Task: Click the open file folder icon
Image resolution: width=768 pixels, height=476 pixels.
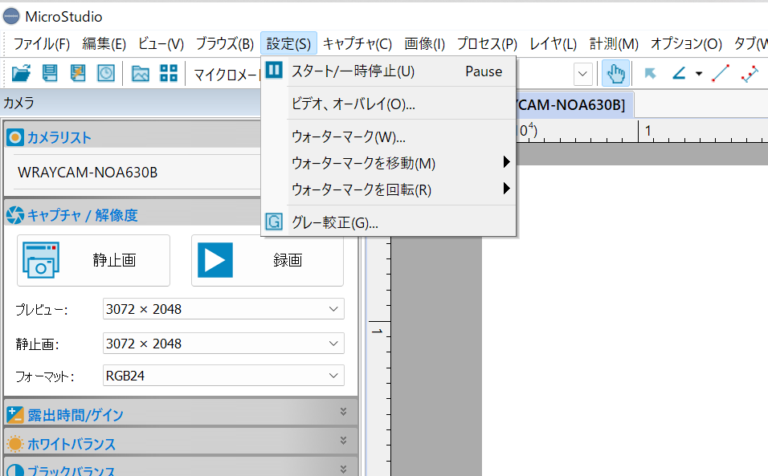Action: 21,73
